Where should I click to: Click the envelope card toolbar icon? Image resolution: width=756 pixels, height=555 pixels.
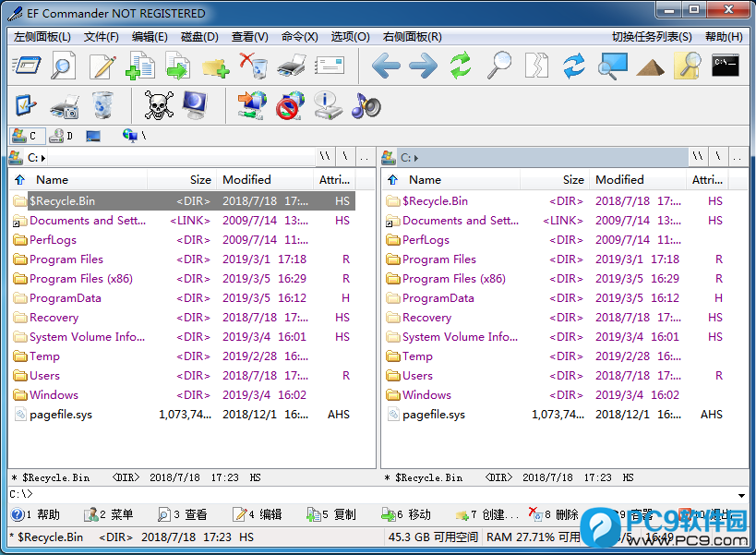[x=330, y=66]
